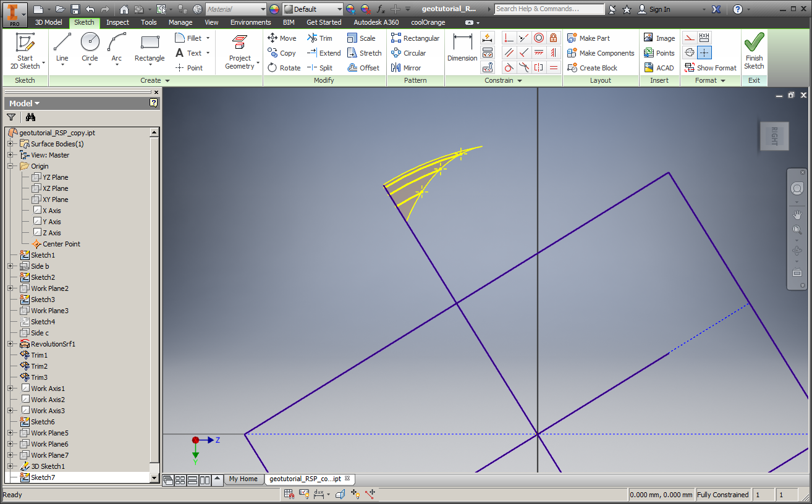Select the Rectangle sketch tool
812x504 pixels.
pos(150,49)
